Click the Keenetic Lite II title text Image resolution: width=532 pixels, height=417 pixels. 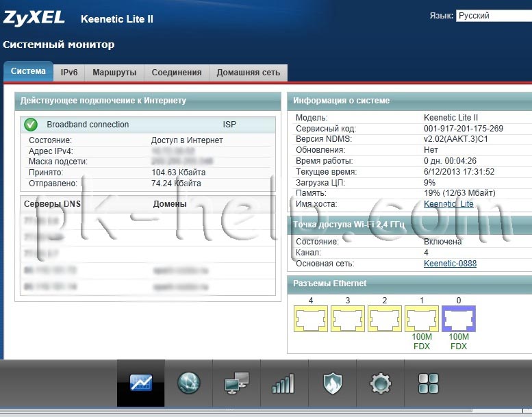tap(117, 19)
